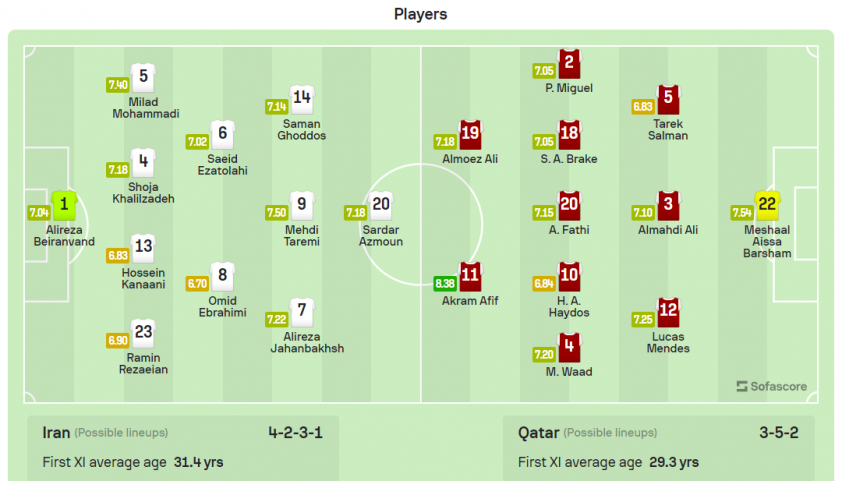The width and height of the screenshot is (842, 481).
Task: Open Lucas Mendes' number 12 jersey
Action: coord(668,311)
